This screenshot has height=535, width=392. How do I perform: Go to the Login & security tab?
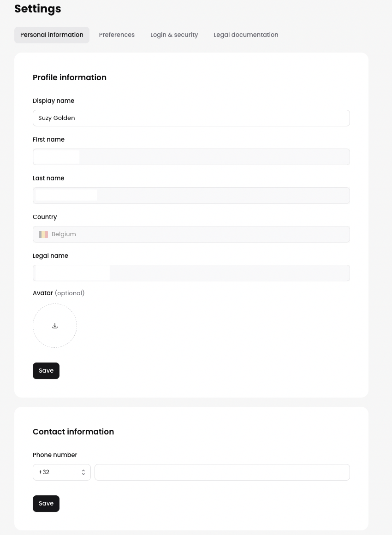(174, 35)
